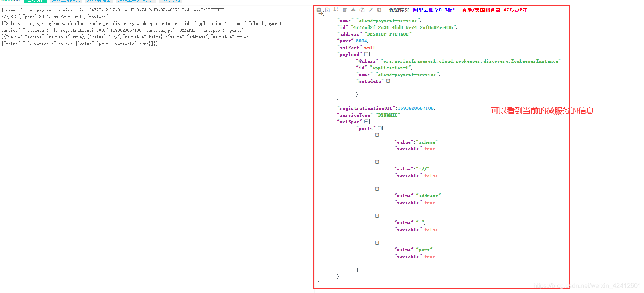Image resolution: width=644 pixels, height=293 pixels.
Task: Collapse the parts object containing "://"
Action: click(x=377, y=162)
